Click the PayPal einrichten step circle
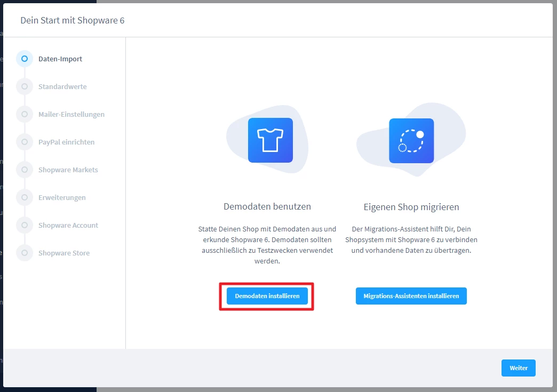Viewport: 557px width, 392px height. [x=25, y=142]
